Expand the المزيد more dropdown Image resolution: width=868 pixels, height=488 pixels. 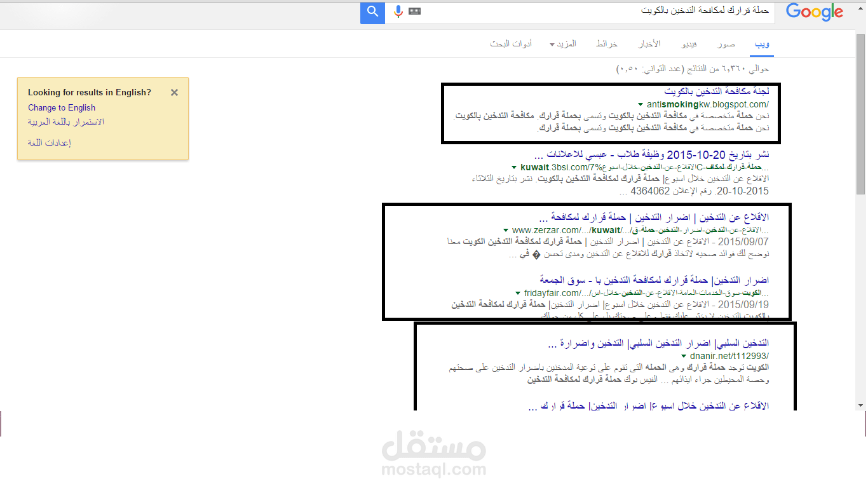tap(562, 44)
